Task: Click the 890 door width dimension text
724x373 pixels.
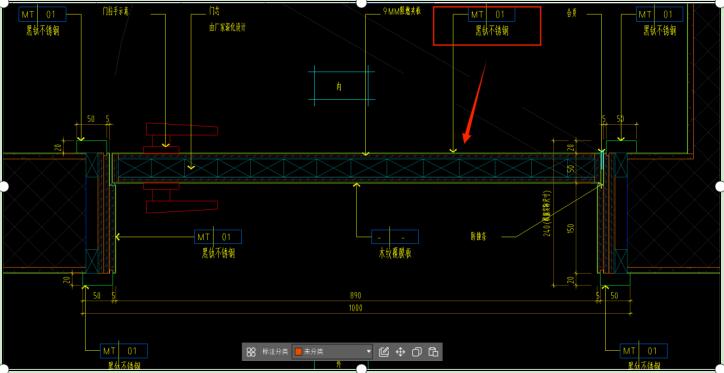Action: (356, 295)
